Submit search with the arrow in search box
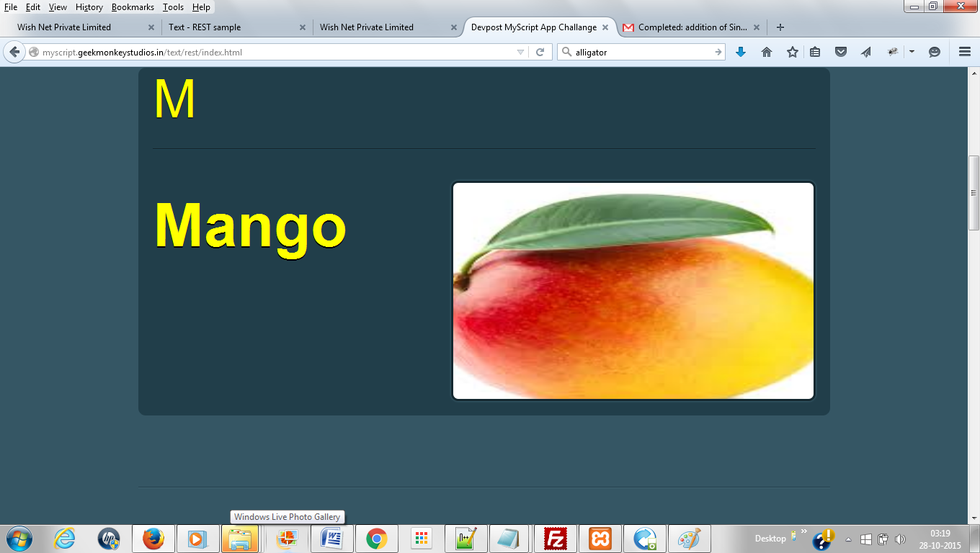Viewport: 980px width, 553px height. [718, 52]
